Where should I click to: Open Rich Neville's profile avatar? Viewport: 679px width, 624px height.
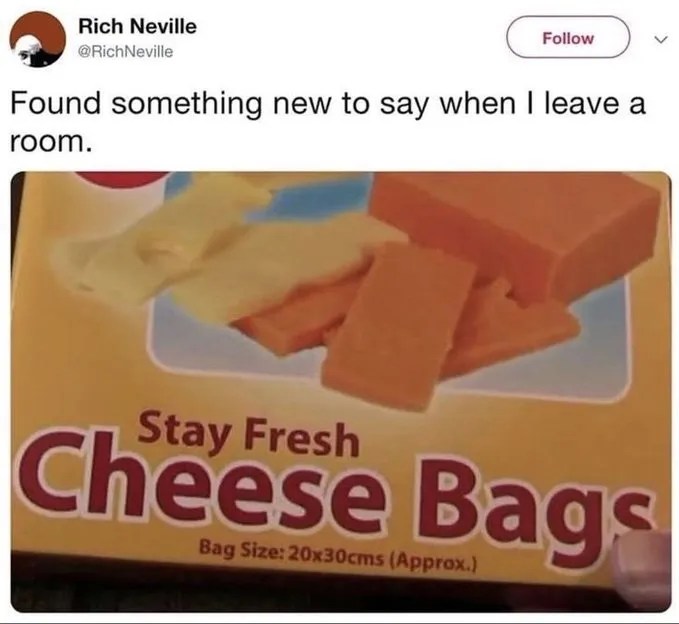point(38,39)
